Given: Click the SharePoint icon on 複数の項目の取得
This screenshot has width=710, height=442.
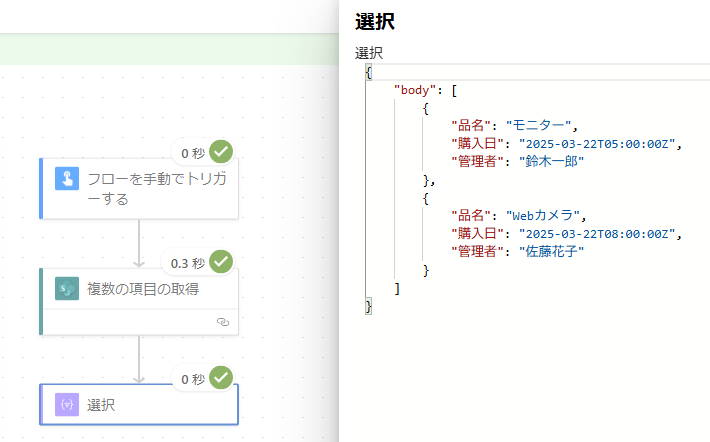Looking at the screenshot, I should coord(67,288).
